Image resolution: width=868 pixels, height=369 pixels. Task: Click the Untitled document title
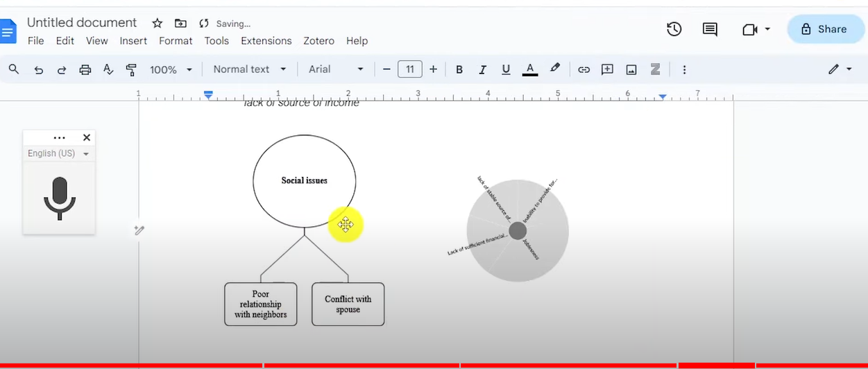pyautogui.click(x=82, y=23)
